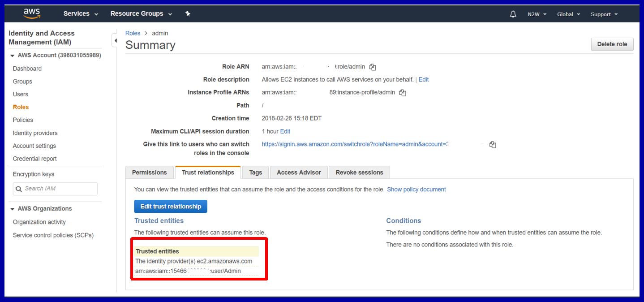
Task: Edit the role description
Action: coord(424,79)
